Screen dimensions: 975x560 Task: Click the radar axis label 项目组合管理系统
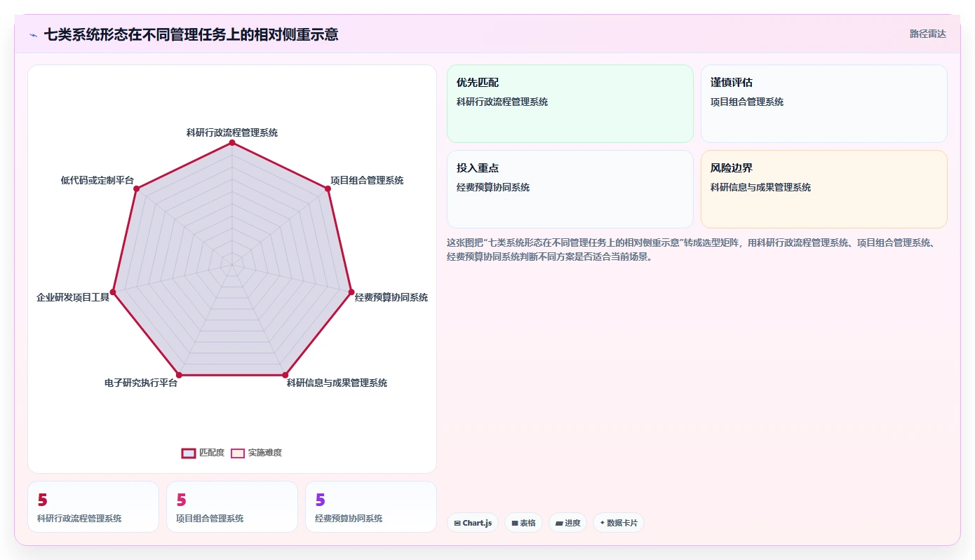[x=367, y=180]
